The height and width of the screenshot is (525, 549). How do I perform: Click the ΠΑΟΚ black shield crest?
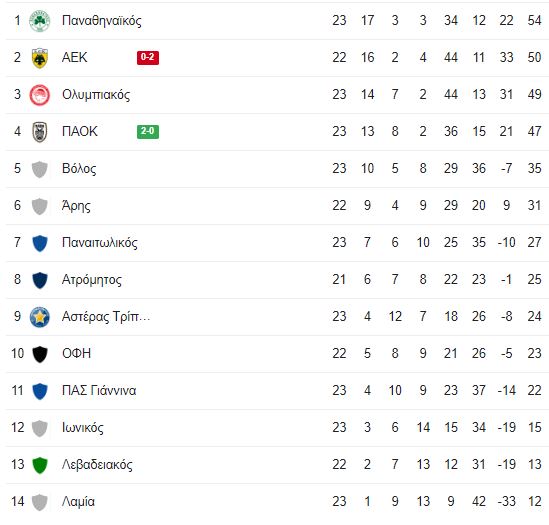pos(40,132)
